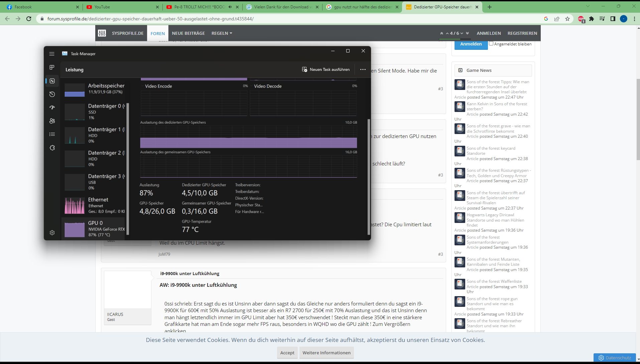Open Chrome profile avatar
Viewport: 640px width, 364px height.
[x=624, y=19]
